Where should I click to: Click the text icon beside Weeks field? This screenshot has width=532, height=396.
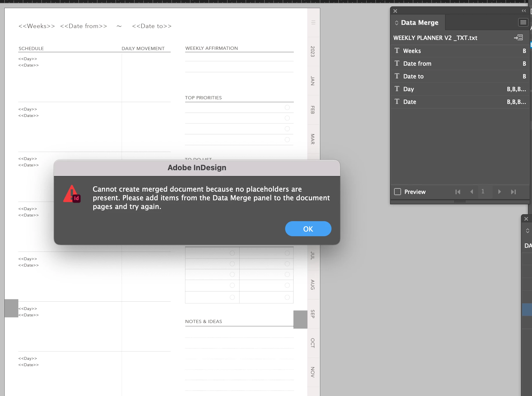397,51
